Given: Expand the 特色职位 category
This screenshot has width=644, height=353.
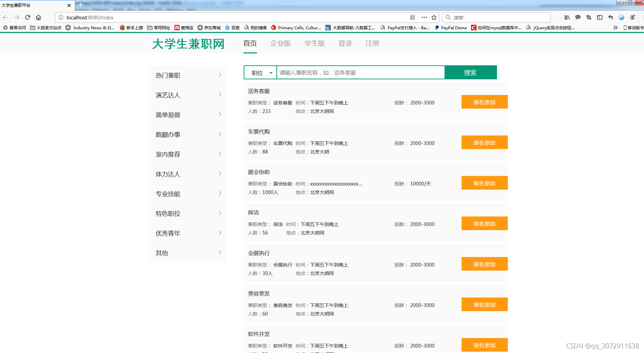Looking at the screenshot, I should tap(188, 213).
